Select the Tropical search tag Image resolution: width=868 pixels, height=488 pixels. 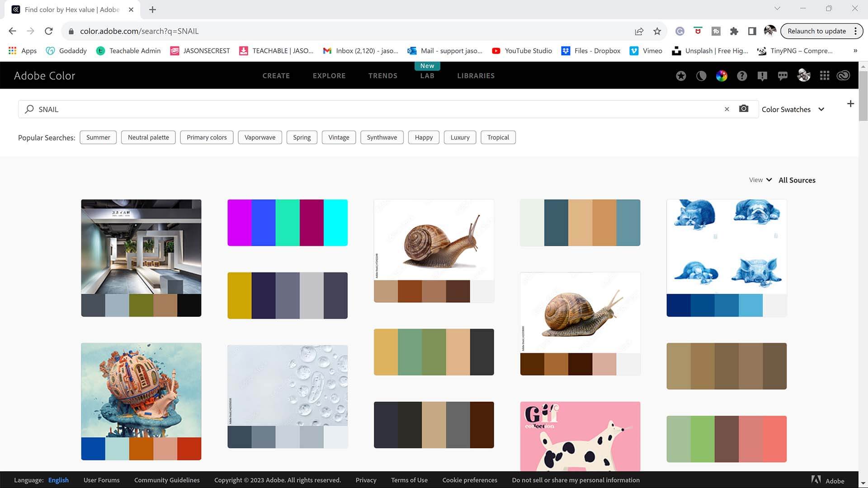[498, 137]
